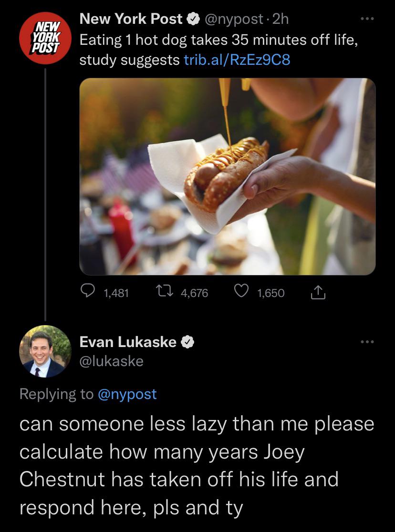This screenshot has width=395, height=532.
Task: Click the verified badge next to New York Post
Action: 193,20
